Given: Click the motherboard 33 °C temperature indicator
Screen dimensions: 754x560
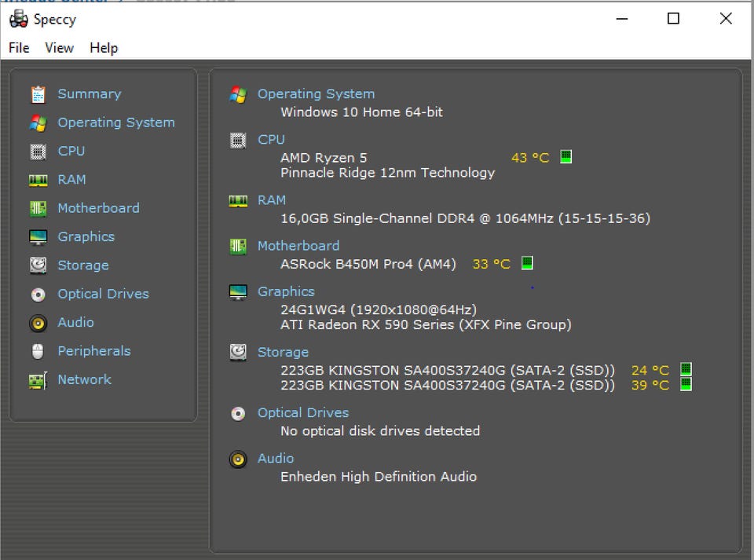Looking at the screenshot, I should 527,263.
